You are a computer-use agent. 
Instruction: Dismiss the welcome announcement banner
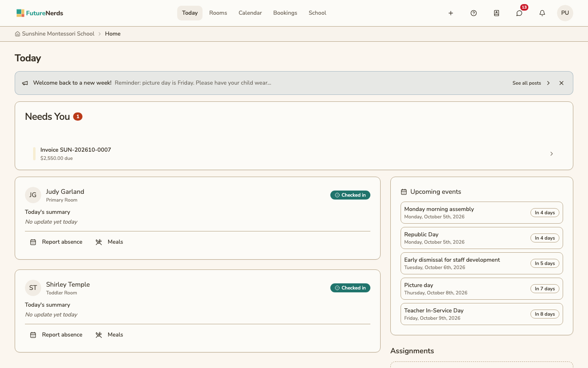tap(561, 83)
